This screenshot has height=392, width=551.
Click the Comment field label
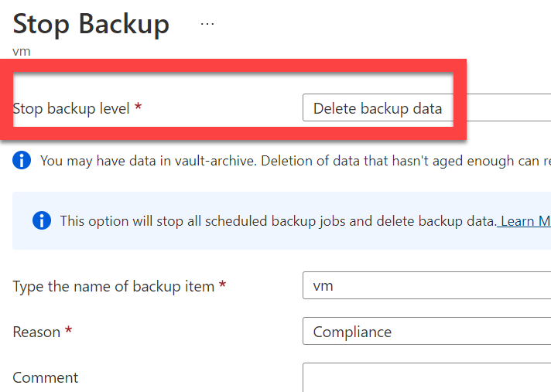(x=46, y=377)
